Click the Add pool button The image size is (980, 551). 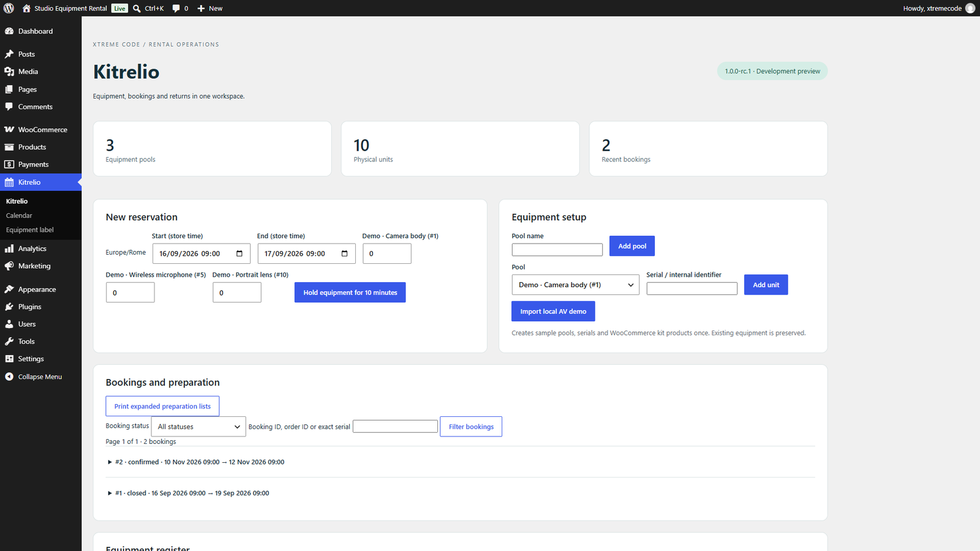pos(632,246)
